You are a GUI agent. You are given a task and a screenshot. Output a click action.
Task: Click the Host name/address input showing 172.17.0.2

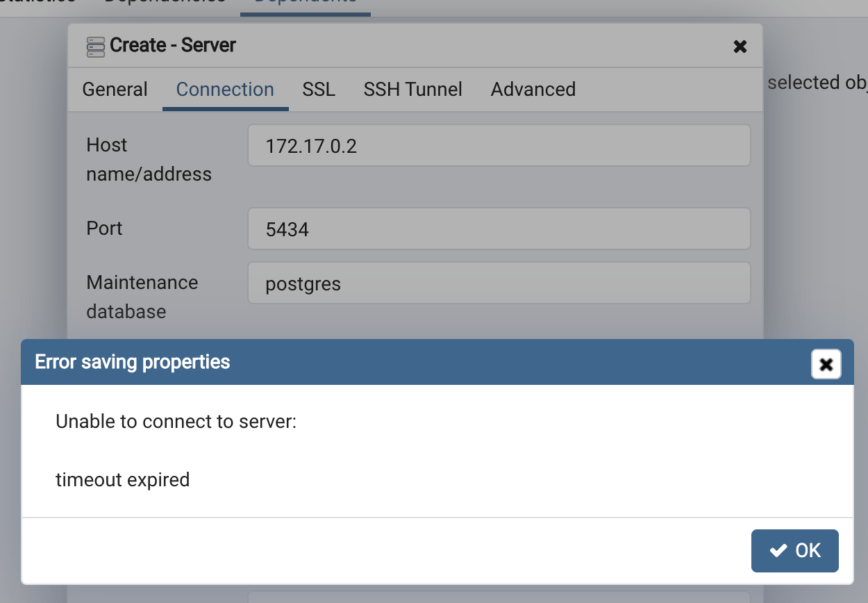[x=499, y=145]
